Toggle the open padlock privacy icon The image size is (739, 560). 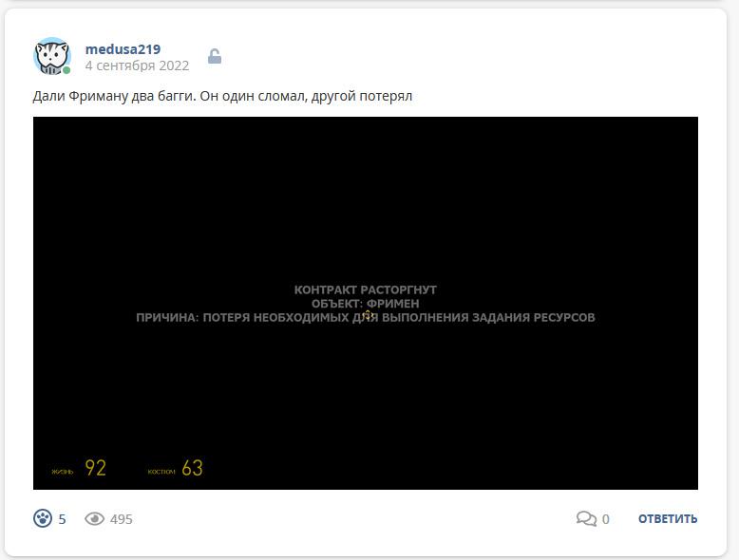coord(215,57)
